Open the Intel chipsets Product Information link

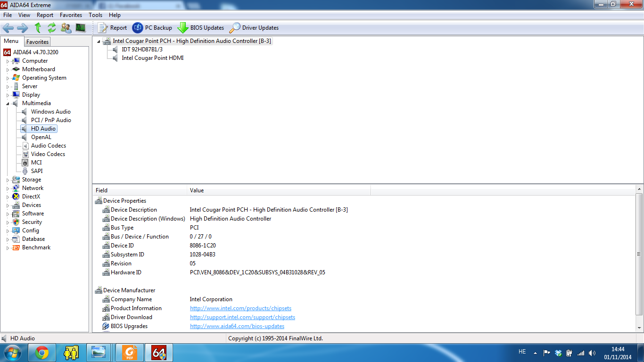pyautogui.click(x=240, y=308)
